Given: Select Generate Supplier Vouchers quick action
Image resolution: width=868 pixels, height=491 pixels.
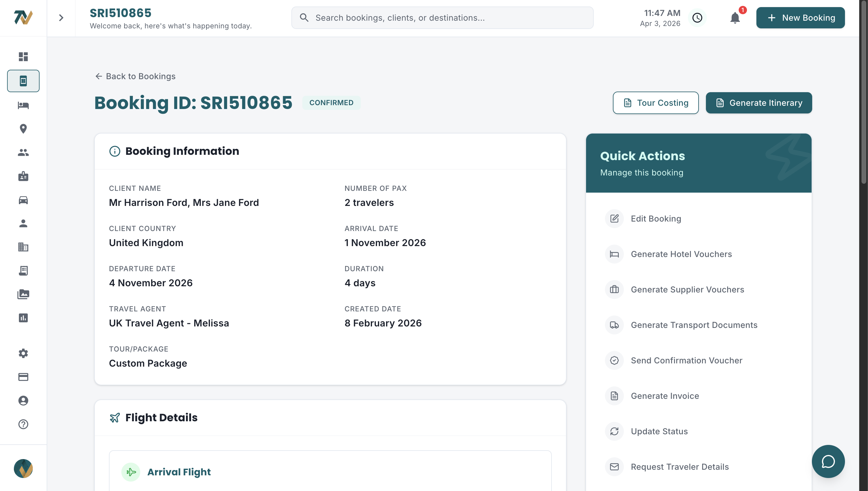Looking at the screenshot, I should click(x=699, y=289).
